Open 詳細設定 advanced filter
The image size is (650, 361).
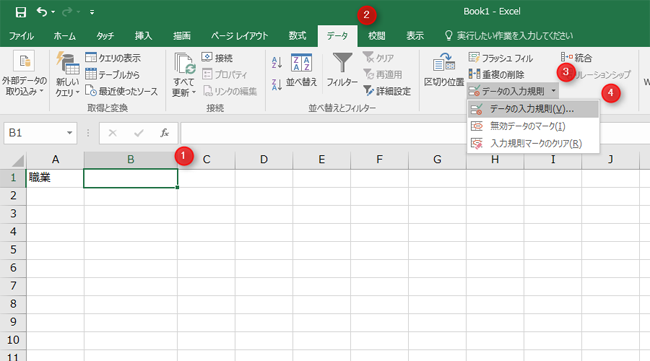pos(387,91)
